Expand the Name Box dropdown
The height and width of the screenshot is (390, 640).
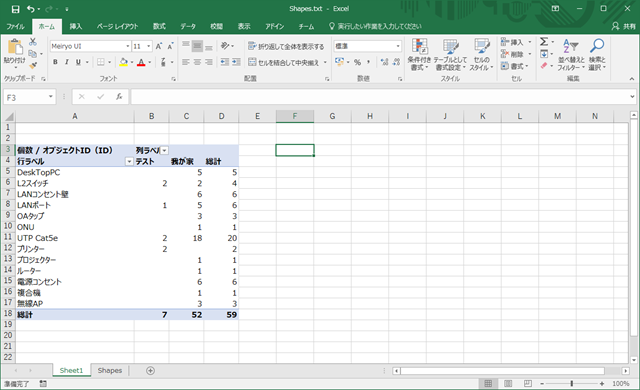coord(51,97)
